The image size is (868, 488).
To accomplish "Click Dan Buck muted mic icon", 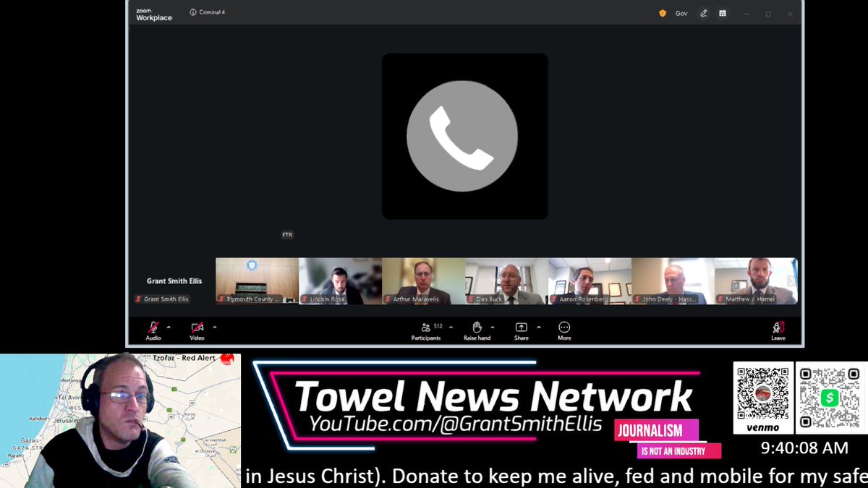I will pos(471,299).
